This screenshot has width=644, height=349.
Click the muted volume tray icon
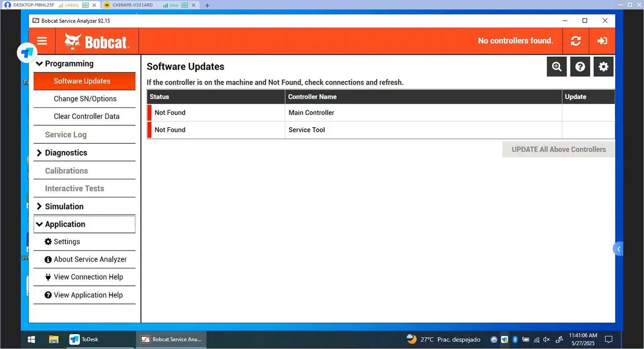pos(546,339)
